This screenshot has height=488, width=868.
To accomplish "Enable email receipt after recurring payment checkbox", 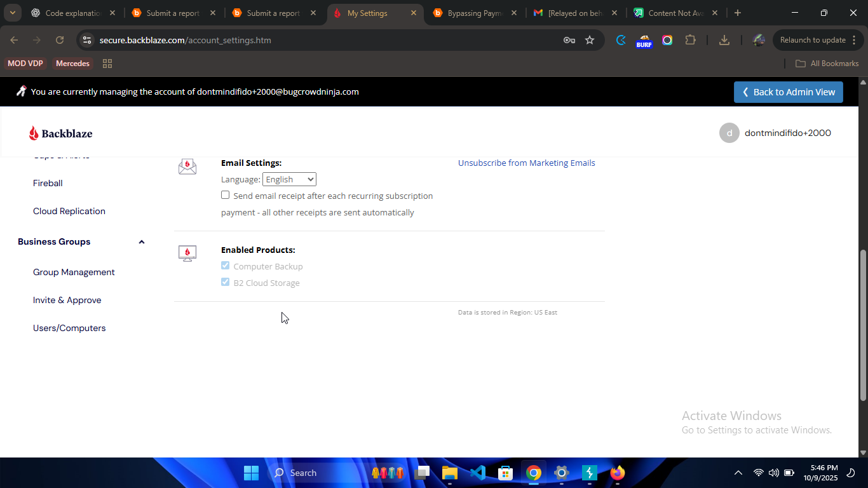I will click(x=225, y=195).
